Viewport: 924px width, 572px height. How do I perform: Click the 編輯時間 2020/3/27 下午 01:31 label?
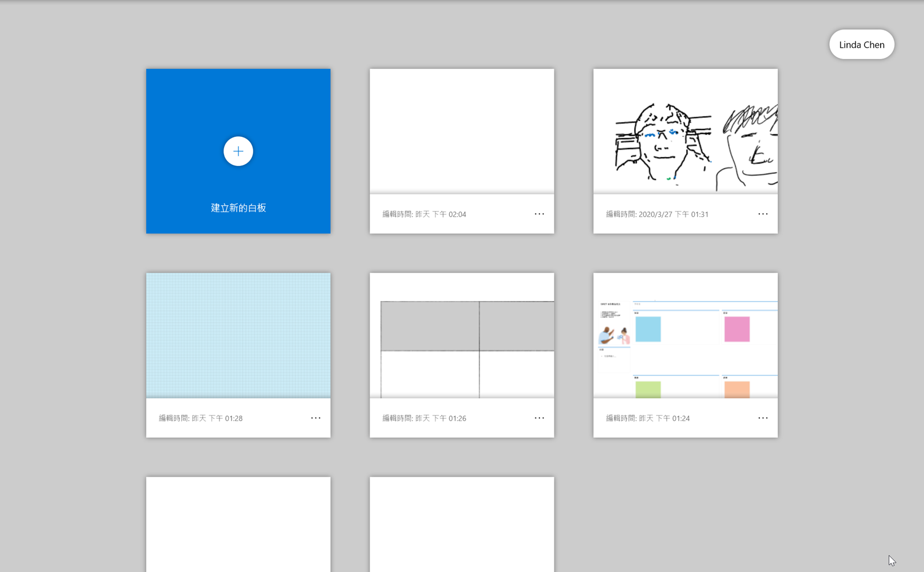(657, 214)
